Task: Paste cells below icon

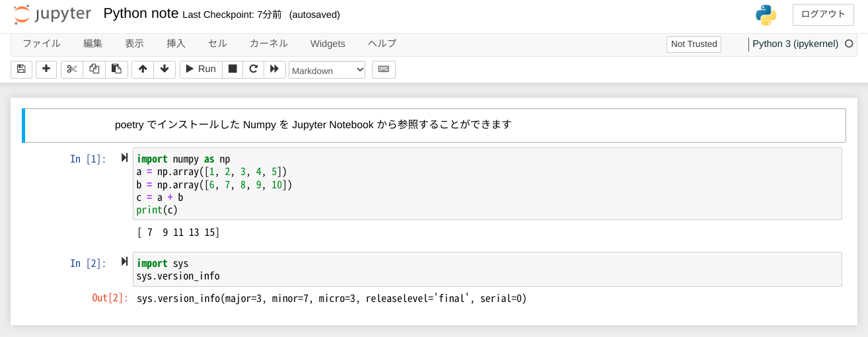Action: coord(116,69)
